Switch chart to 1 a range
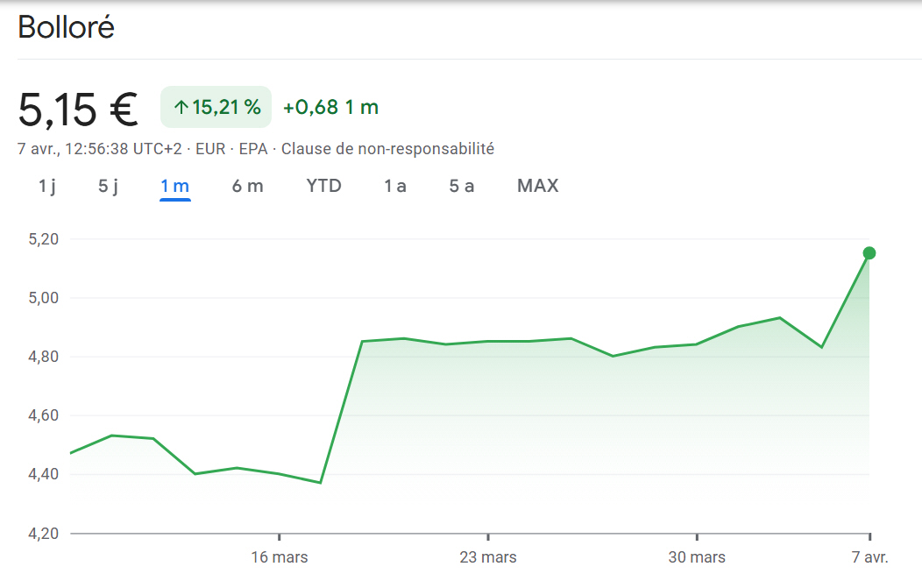 [x=395, y=186]
